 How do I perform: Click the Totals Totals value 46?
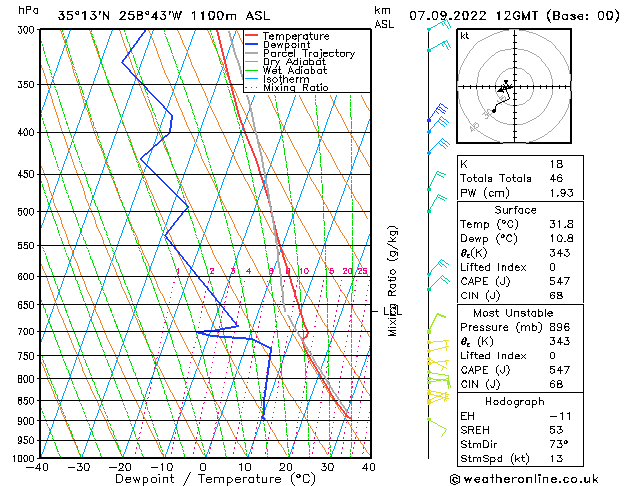[556, 178]
